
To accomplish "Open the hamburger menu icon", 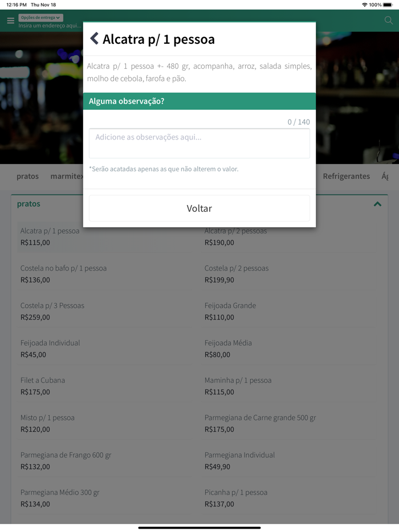I will [x=10, y=21].
